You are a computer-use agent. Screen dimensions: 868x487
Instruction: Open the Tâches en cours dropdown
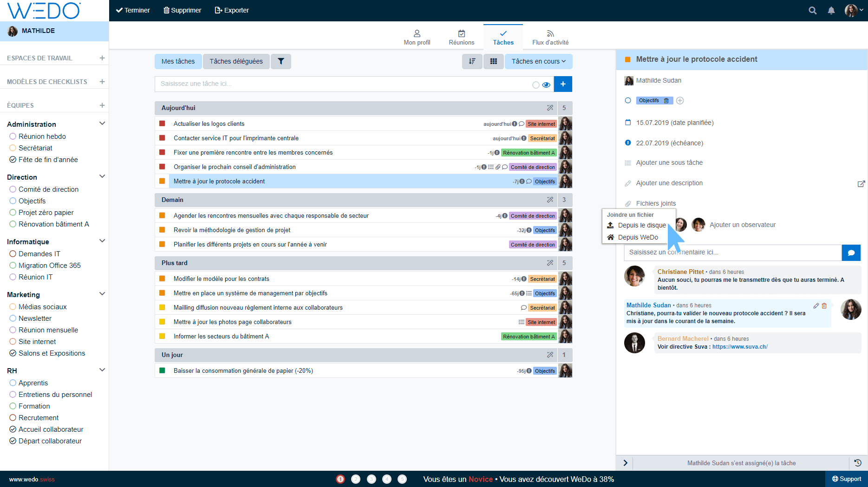coord(538,61)
